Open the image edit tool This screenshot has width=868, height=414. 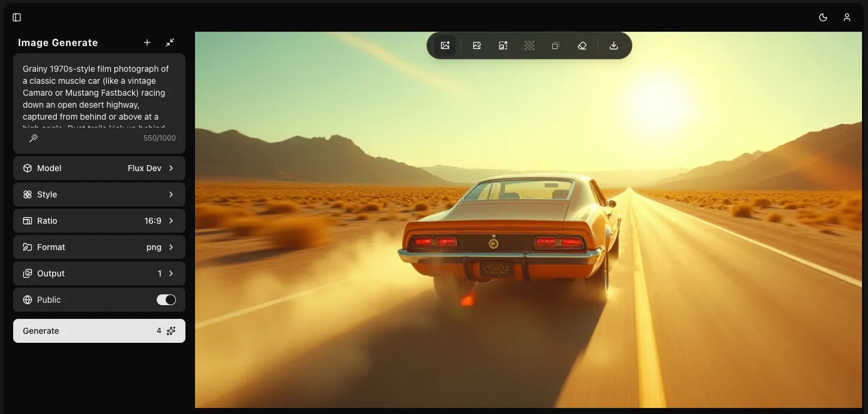click(477, 45)
